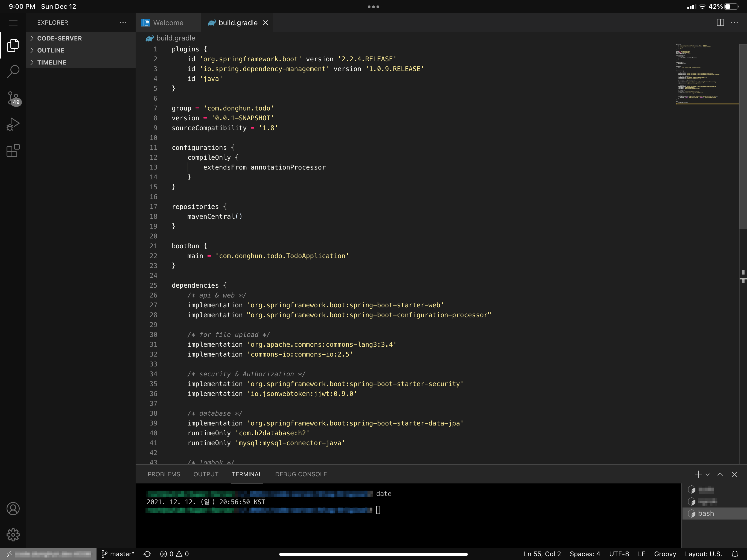Click the remote connection indicator in status bar
Viewport: 747px width, 560px height.
click(x=48, y=554)
